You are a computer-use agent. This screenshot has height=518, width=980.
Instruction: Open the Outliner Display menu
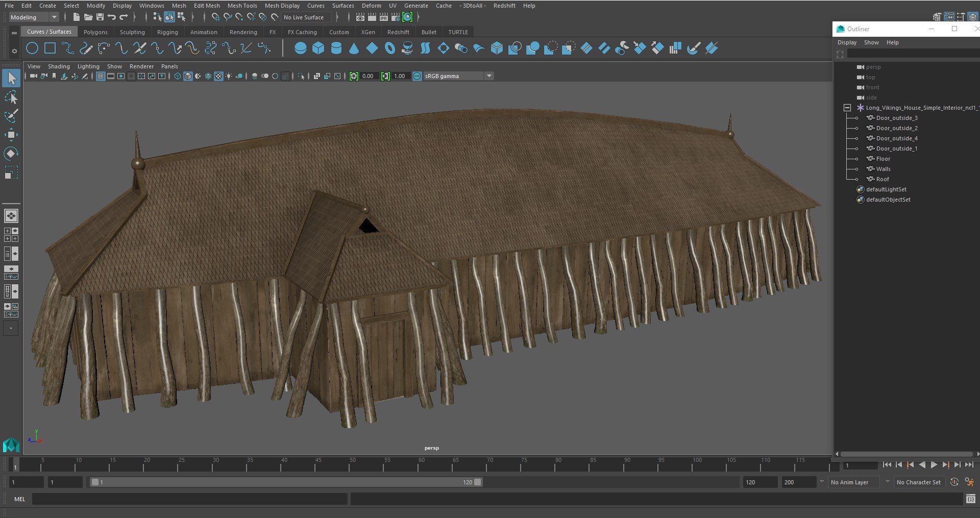click(x=847, y=42)
